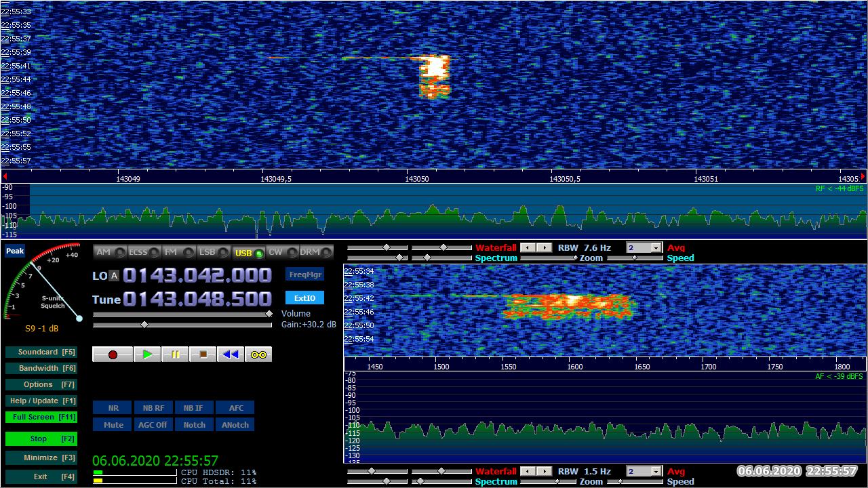The image size is (868, 488).
Task: Select FM demodulation mode
Action: click(179, 252)
